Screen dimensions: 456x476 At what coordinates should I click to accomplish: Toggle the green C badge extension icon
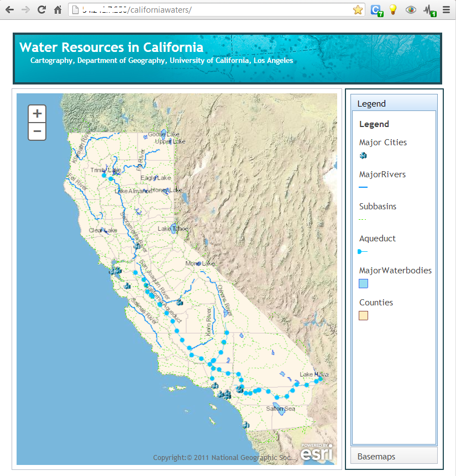coord(375,9)
